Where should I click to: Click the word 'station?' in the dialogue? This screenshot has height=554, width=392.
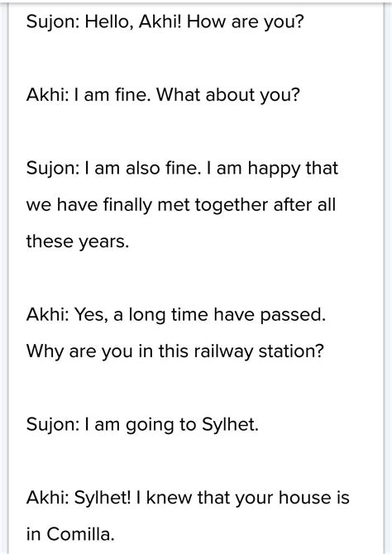pyautogui.click(x=291, y=351)
